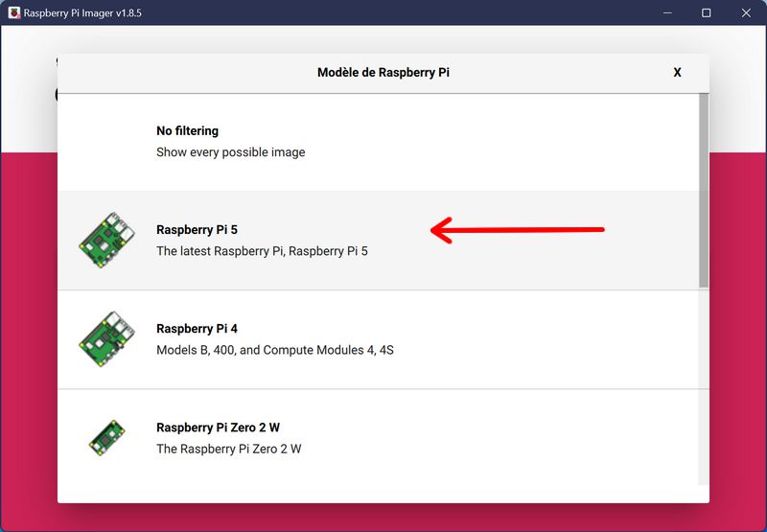Screen dimensions: 767x532
Task: Click the Raspberry Pi Zero 2 W board icon
Action: [106, 438]
